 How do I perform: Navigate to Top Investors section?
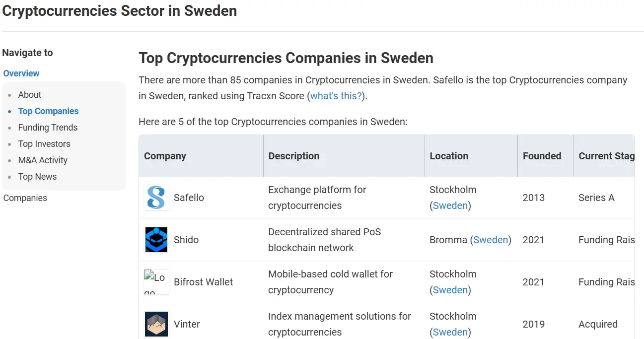point(44,144)
